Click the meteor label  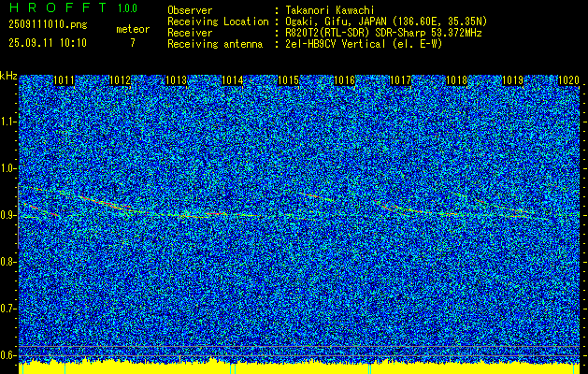click(x=133, y=29)
